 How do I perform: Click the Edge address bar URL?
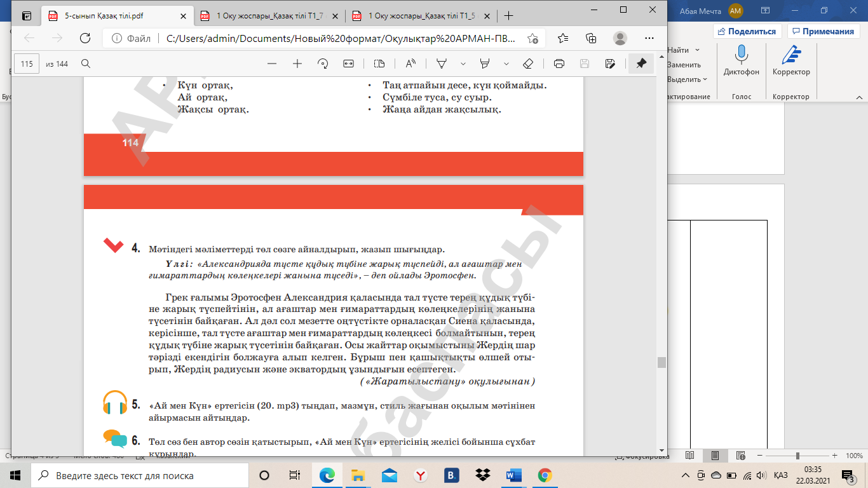pyautogui.click(x=341, y=38)
